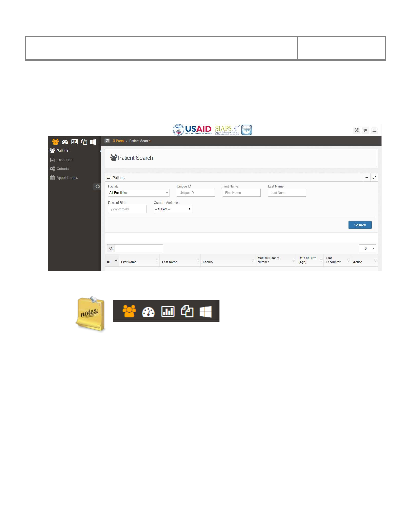Click the blue Search button

click(360, 225)
